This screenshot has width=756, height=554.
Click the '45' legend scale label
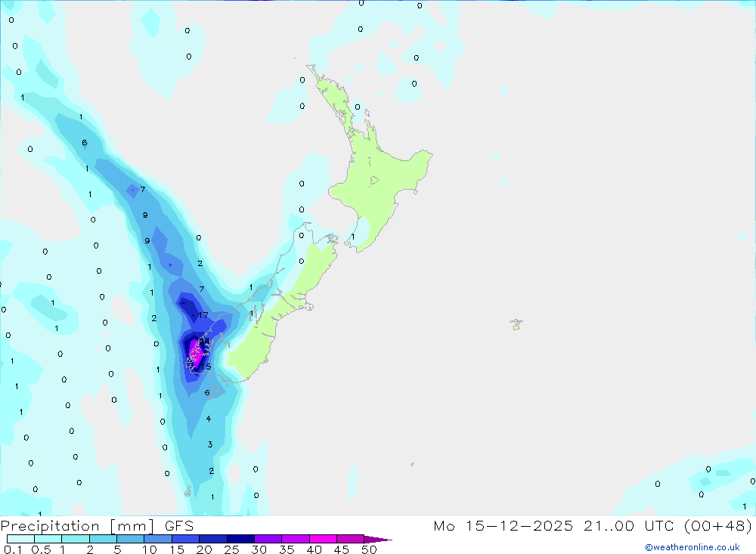342,549
